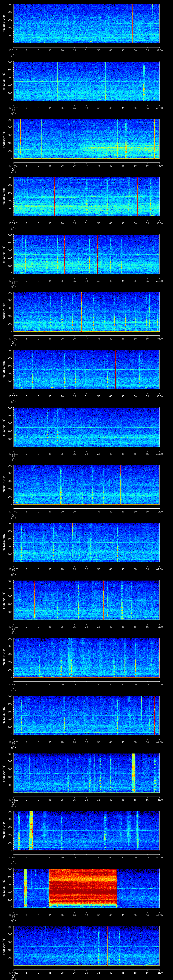The width and height of the screenshot is (173, 980).
Task: Click the start-time label 17:38:00
Action: 13,454
